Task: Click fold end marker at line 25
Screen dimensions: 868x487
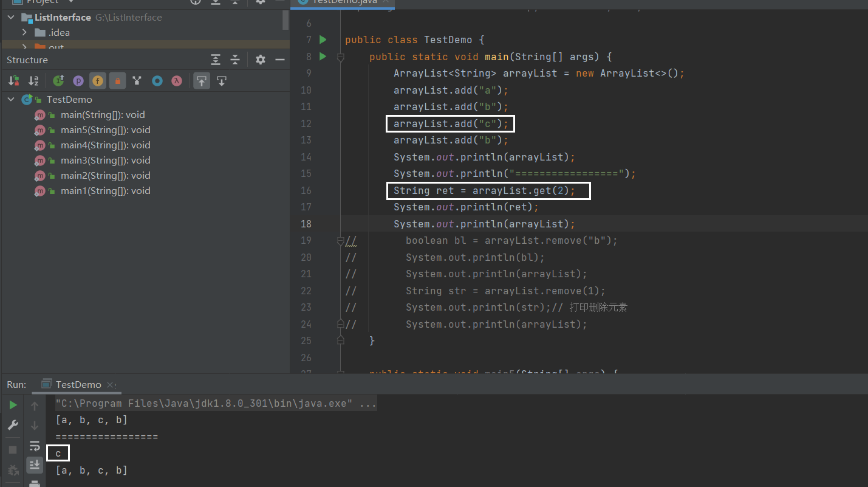Action: 341,340
